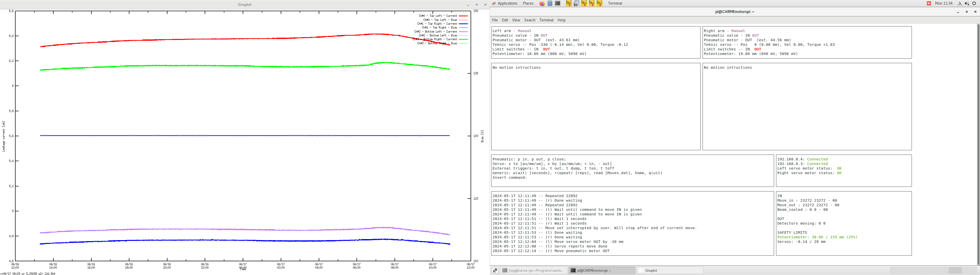
Task: Click the Mon 11:34 clock
Action: pyautogui.click(x=944, y=3)
